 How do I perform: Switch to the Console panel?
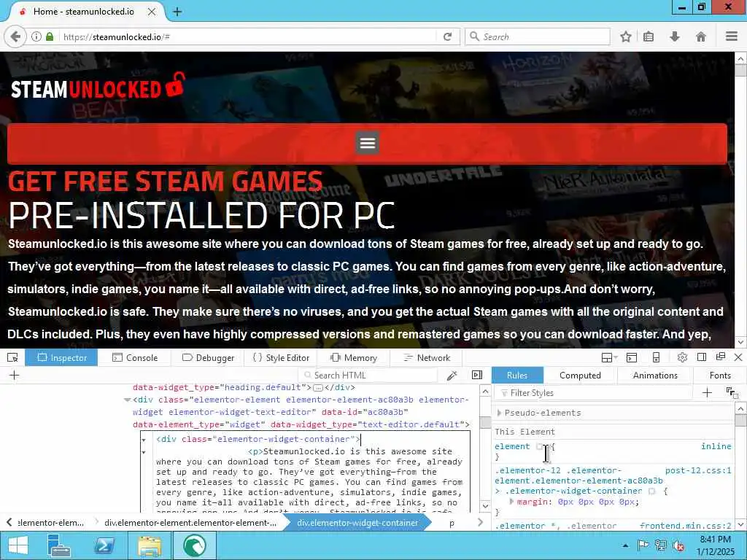tap(135, 357)
